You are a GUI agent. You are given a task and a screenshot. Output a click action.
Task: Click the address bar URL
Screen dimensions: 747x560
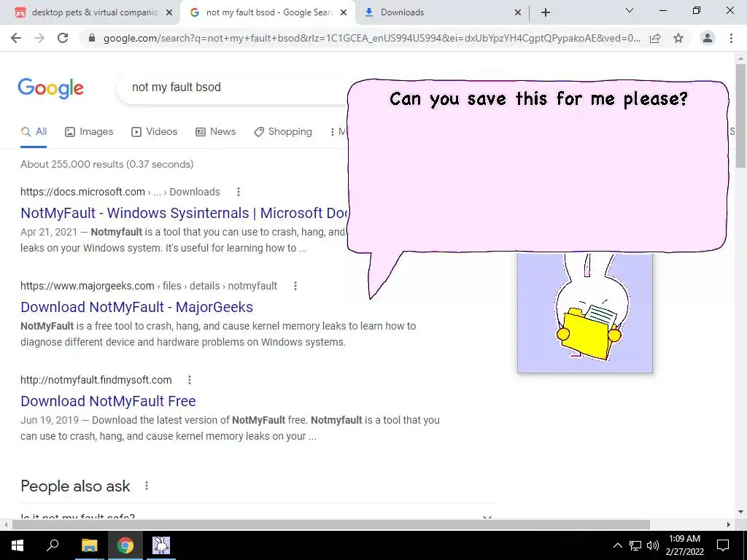(x=371, y=38)
